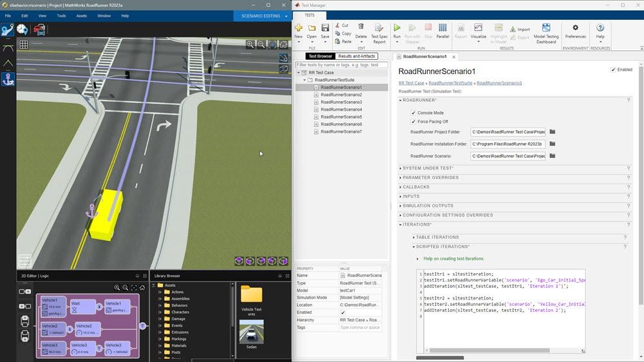
Task: Toggle the Enabled checkbox for RoadRunnerScenario1
Action: click(x=613, y=70)
